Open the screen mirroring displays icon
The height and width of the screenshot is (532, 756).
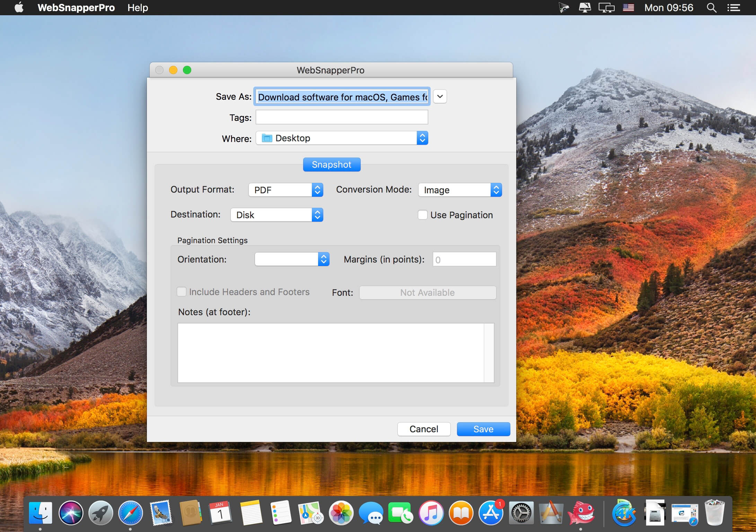[606, 8]
